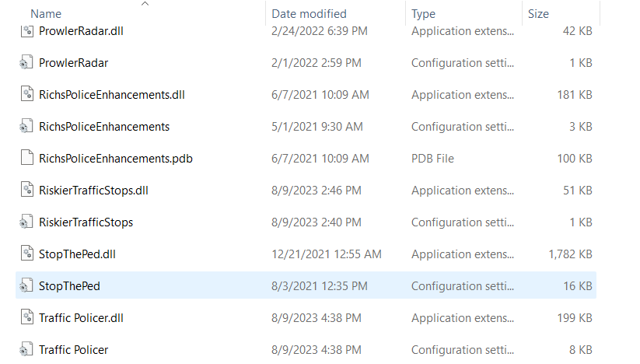
Task: Sort files by the Name column header
Action: tap(46, 14)
